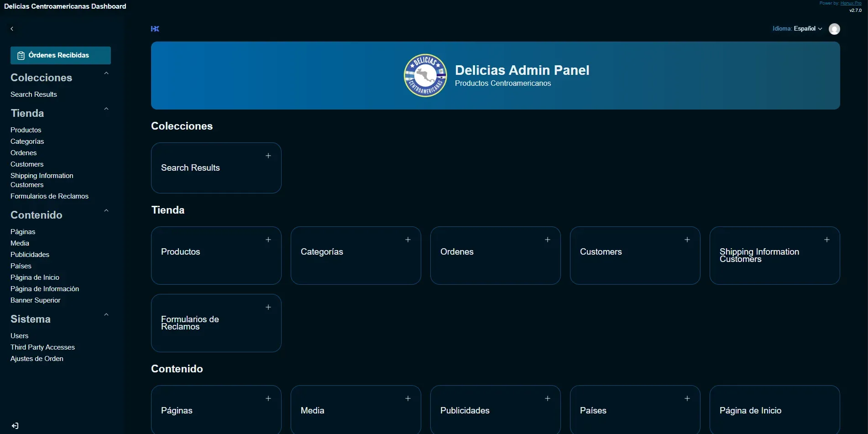Collapse the Sistema section in sidebar
The width and height of the screenshot is (868, 434).
click(106, 314)
